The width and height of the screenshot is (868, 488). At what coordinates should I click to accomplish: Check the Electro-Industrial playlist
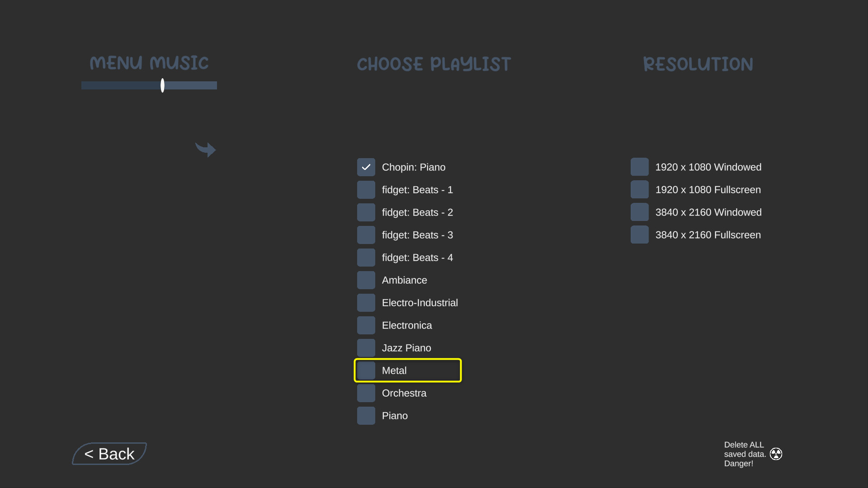click(366, 302)
